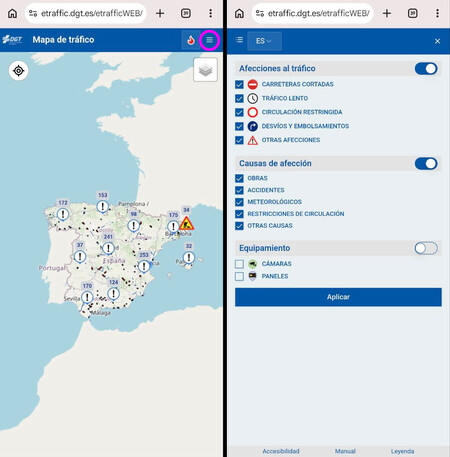Open new tab with plus in left browser

coord(160,13)
